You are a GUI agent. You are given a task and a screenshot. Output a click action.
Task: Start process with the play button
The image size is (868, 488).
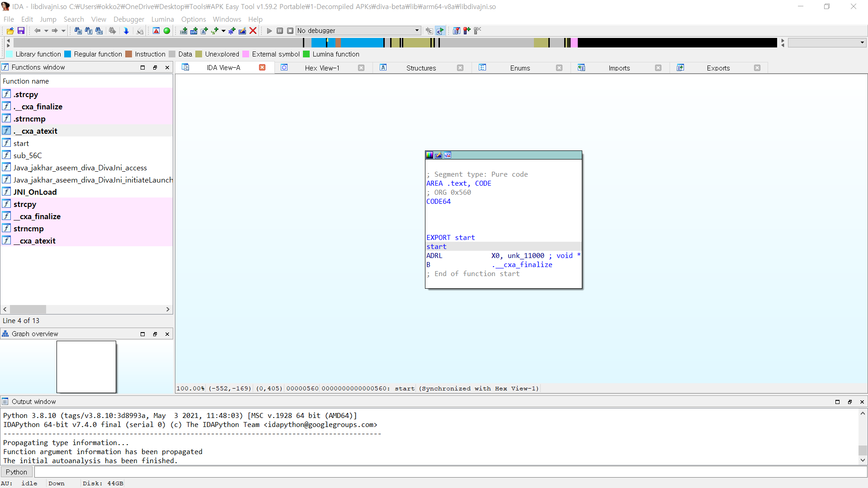click(x=269, y=31)
